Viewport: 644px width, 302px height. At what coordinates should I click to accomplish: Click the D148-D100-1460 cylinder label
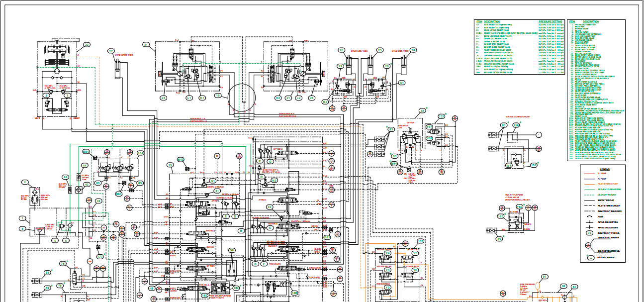(x=124, y=55)
